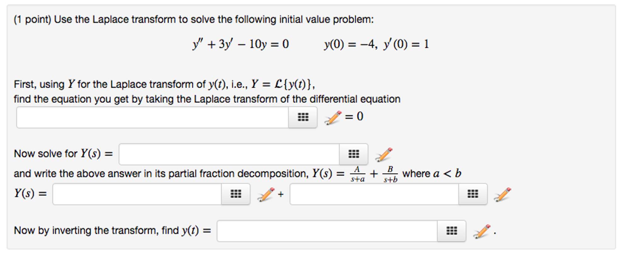Click the second partial fraction input box
Image resolution: width=644 pixels, height=262 pixels.
click(x=375, y=195)
